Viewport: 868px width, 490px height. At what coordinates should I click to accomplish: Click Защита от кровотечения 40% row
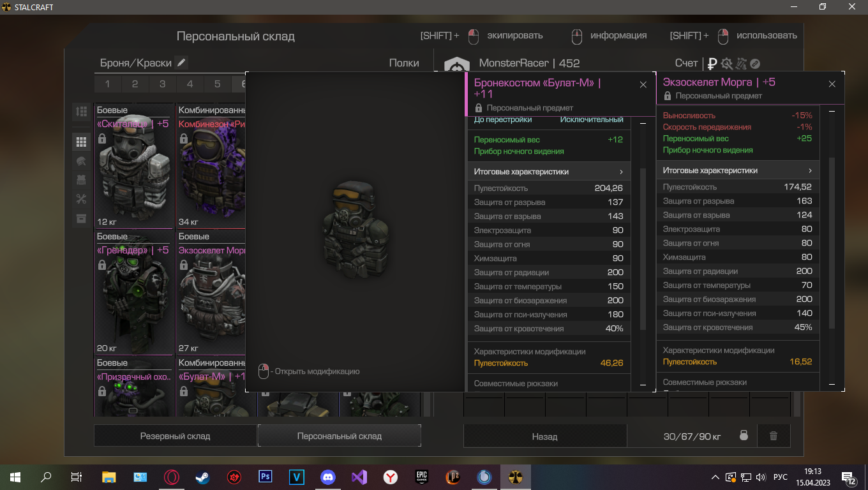549,329
